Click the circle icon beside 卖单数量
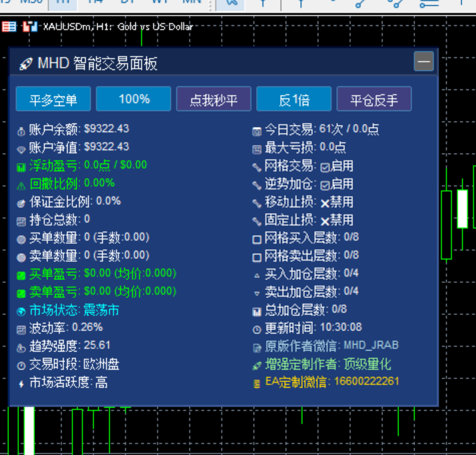Image resolution: width=476 pixels, height=455 pixels. click(21, 257)
